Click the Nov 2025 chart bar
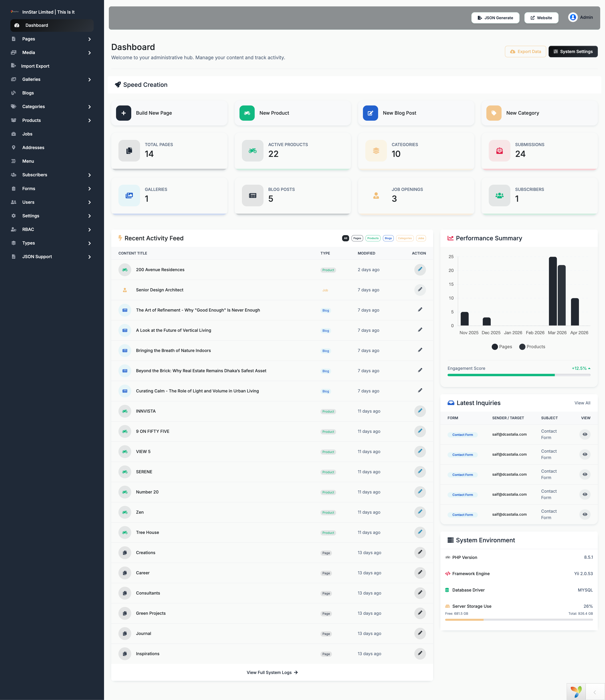 click(x=465, y=319)
